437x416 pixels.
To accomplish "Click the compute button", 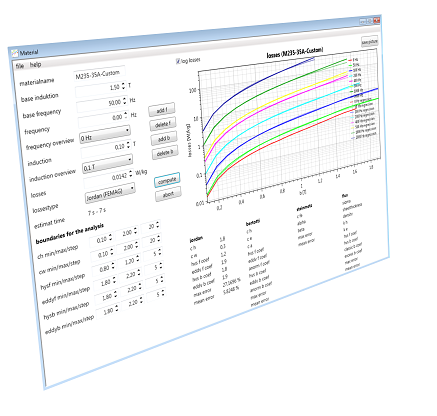I will tap(167, 180).
